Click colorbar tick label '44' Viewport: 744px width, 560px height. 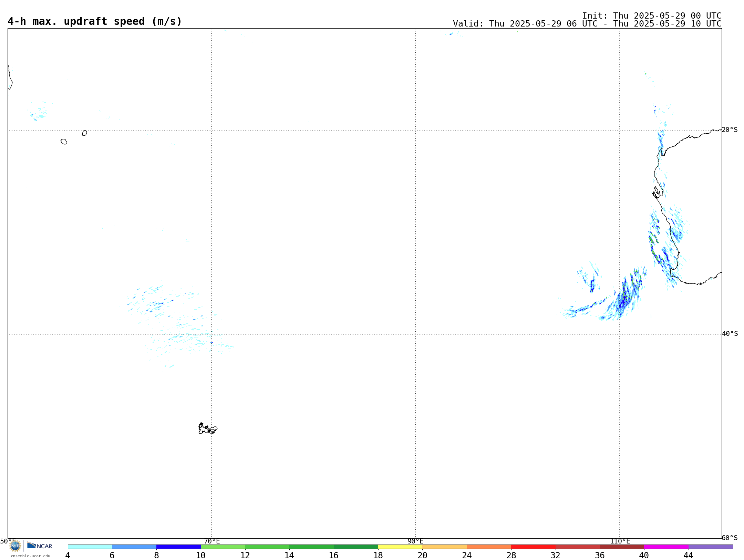click(689, 555)
